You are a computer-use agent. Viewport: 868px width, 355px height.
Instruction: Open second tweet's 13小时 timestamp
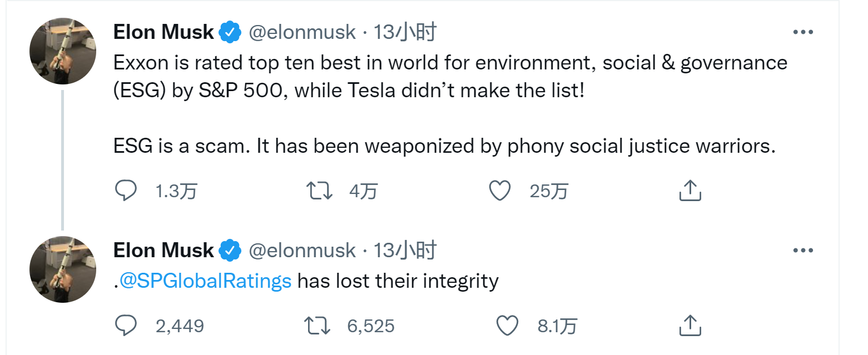coord(405,251)
